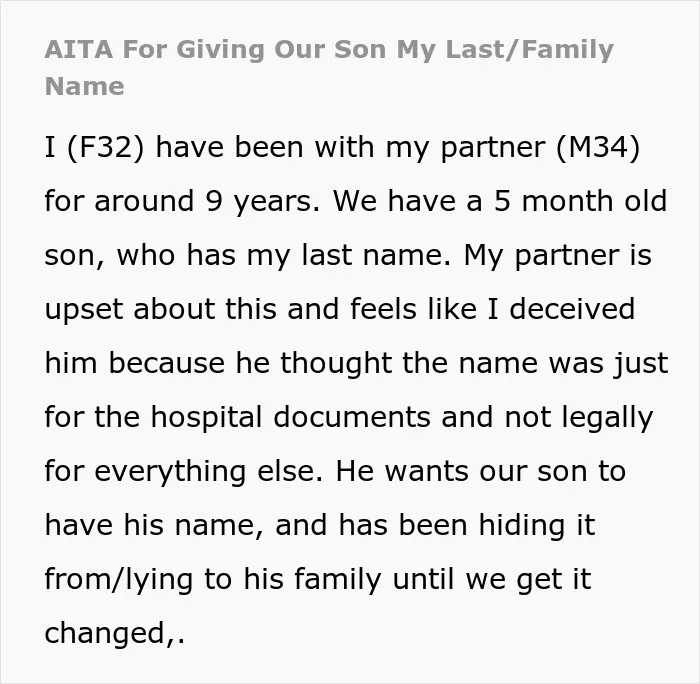Click the words 'was just' at the line end

coord(608,363)
